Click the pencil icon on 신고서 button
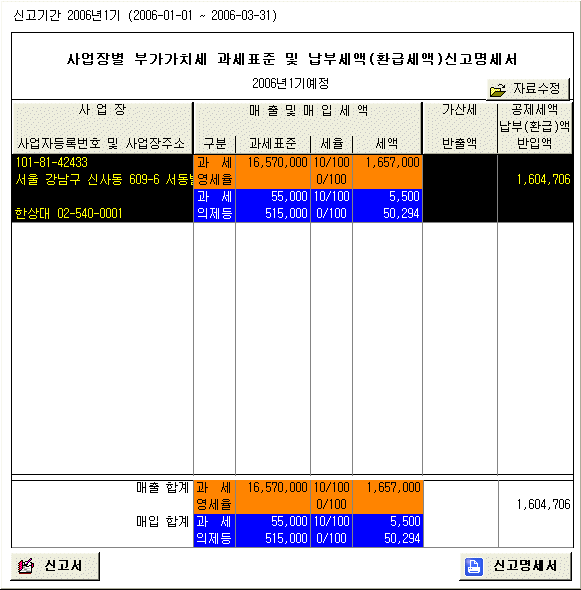Image resolution: width=581 pixels, height=590 pixels. coord(26,566)
